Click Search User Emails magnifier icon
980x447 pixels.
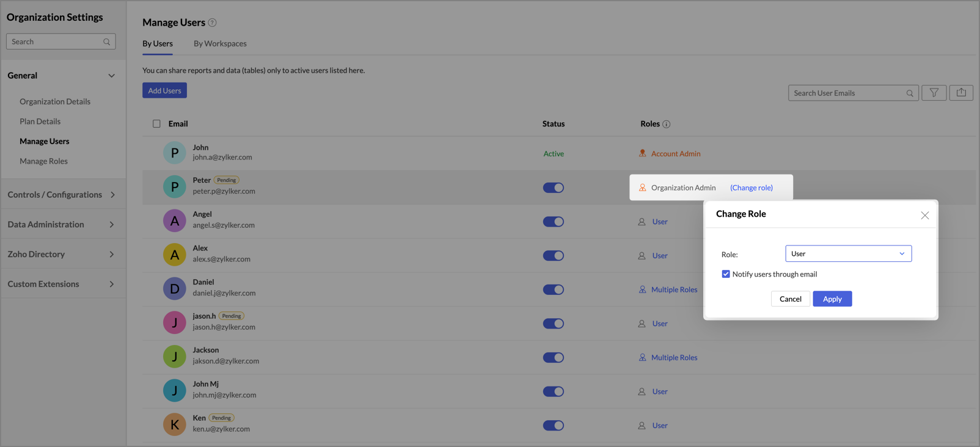click(910, 93)
